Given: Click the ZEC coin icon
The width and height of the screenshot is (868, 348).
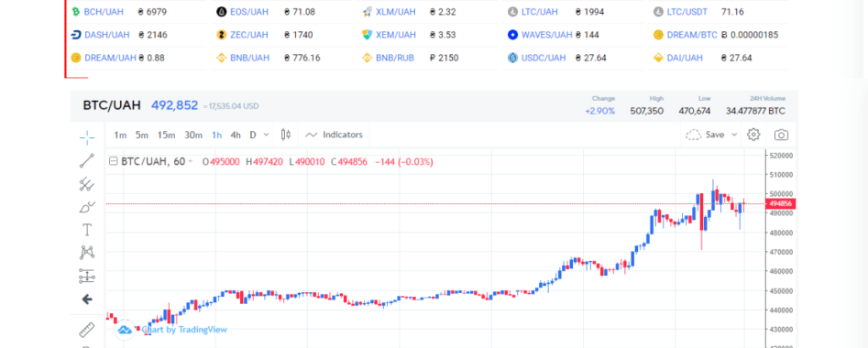Looking at the screenshot, I should tap(222, 35).
